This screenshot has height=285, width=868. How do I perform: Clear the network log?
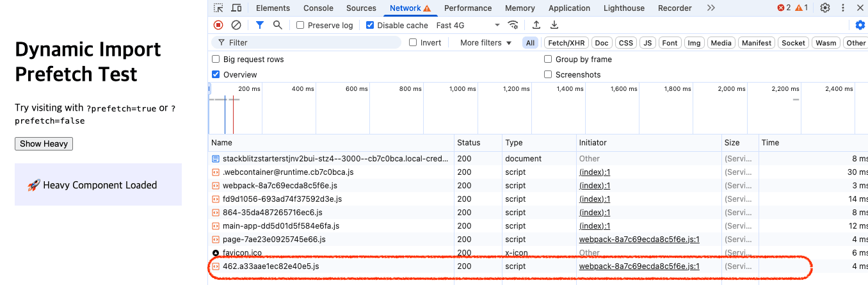pos(236,25)
